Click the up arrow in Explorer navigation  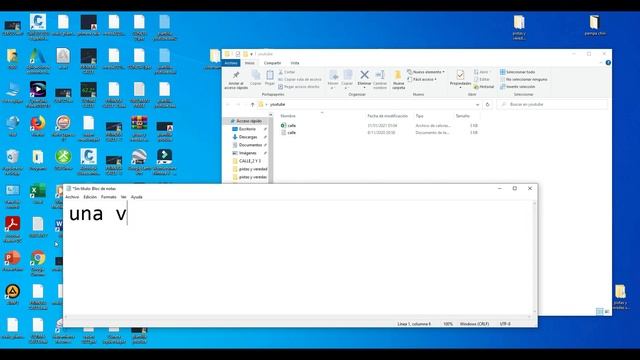tap(252, 104)
